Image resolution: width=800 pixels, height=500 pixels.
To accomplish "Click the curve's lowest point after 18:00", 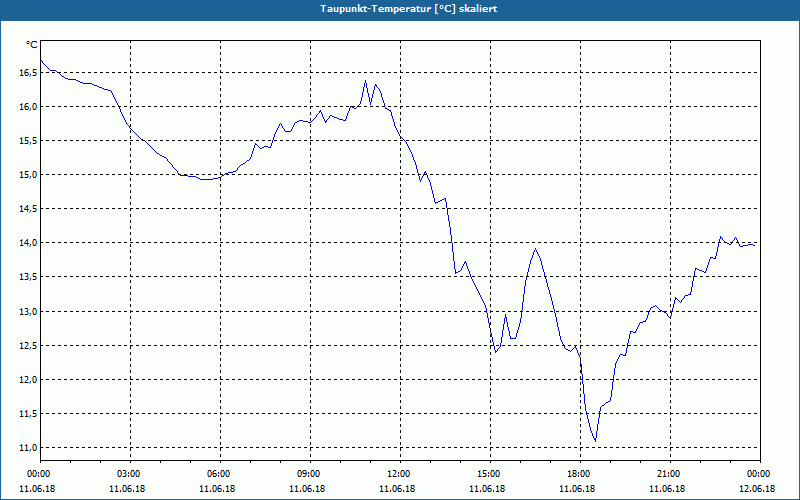I will (x=595, y=441).
